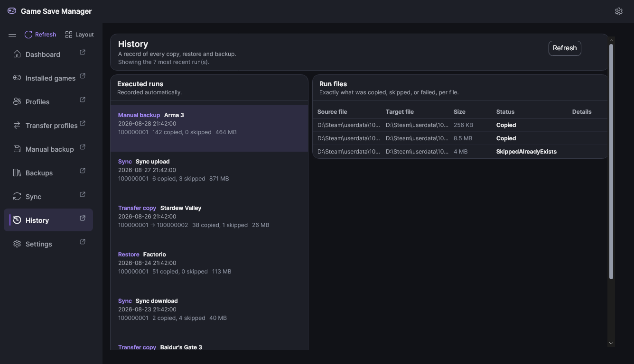The image size is (634, 364).
Task: Pop out Sync window icon
Action: [x=83, y=194]
